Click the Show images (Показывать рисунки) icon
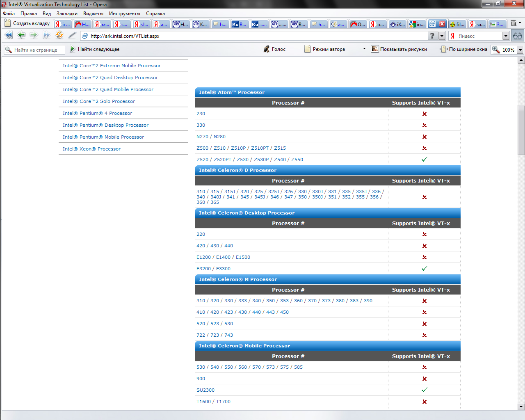Image resolution: width=525 pixels, height=420 pixels. [x=375, y=49]
